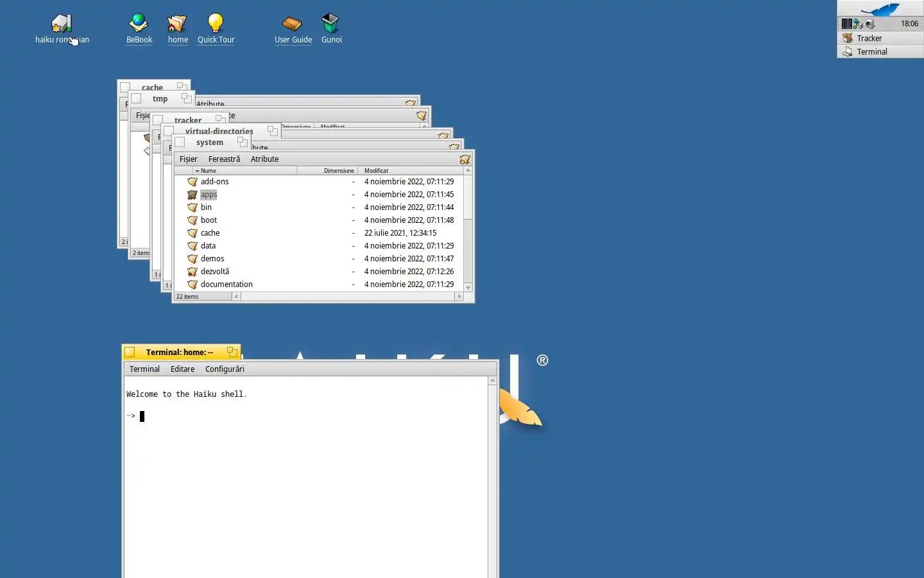Select the demos folder icon
Image resolution: width=924 pixels, height=578 pixels.
[x=192, y=259]
